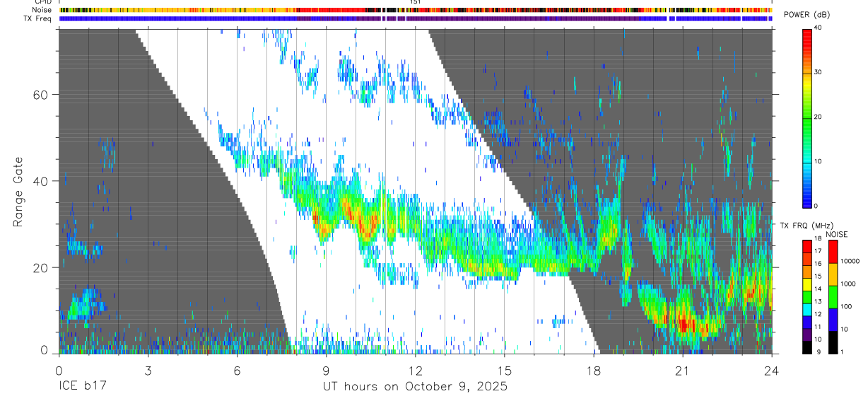The width and height of the screenshot is (868, 401).
Task: Click the 1 label on NOISE scale
Action: pyautogui.click(x=843, y=351)
